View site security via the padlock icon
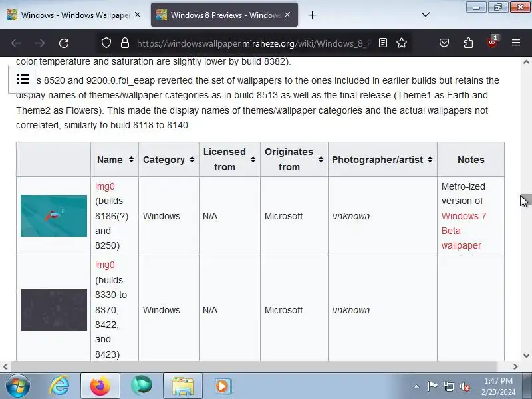Image resolution: width=532 pixels, height=399 pixels. (125, 43)
